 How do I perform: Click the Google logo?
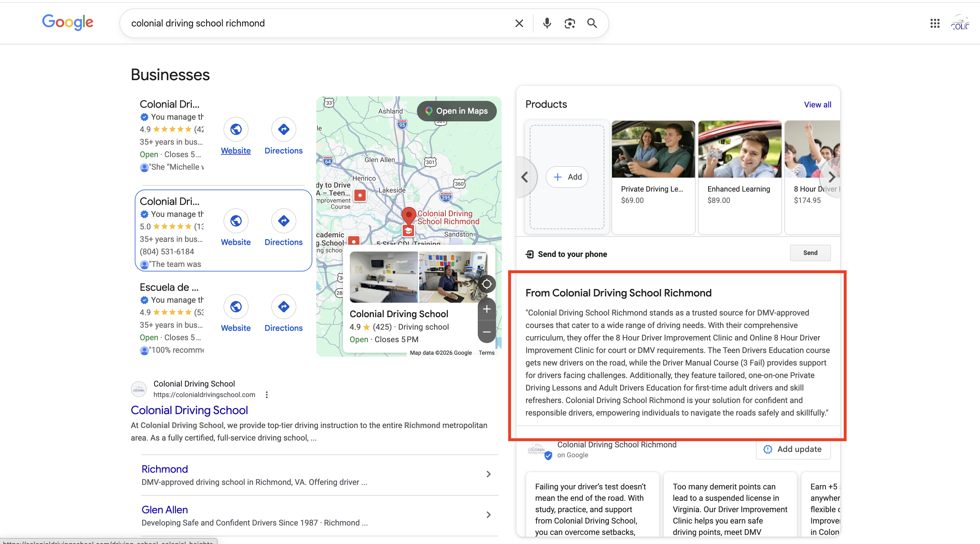tap(68, 22)
